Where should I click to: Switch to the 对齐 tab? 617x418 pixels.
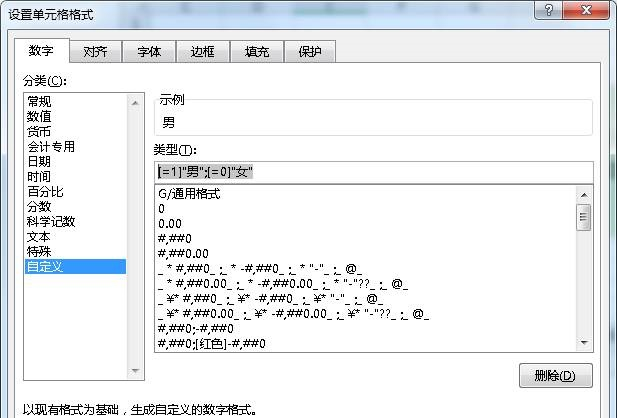95,52
